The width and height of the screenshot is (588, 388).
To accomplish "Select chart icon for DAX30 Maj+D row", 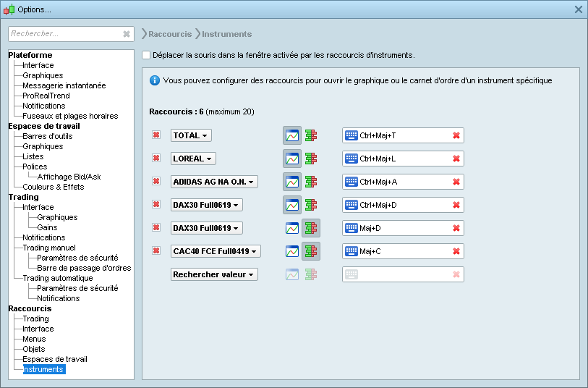I will [292, 228].
